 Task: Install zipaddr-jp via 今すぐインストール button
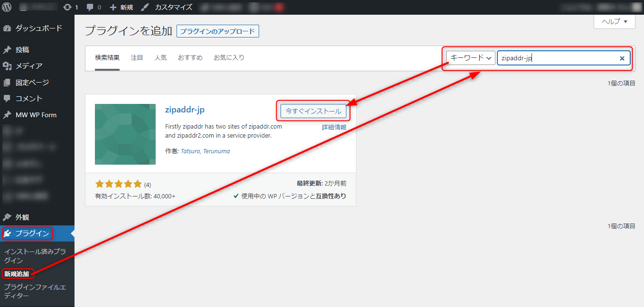[312, 111]
